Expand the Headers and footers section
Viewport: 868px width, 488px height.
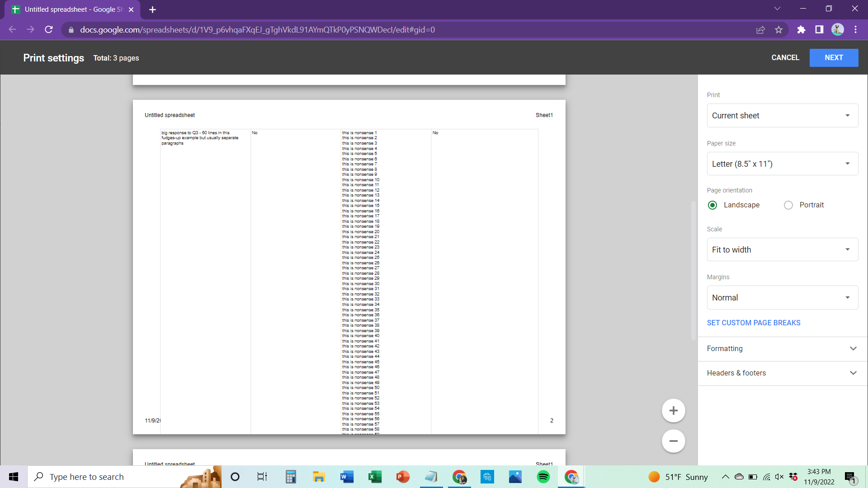(x=783, y=373)
